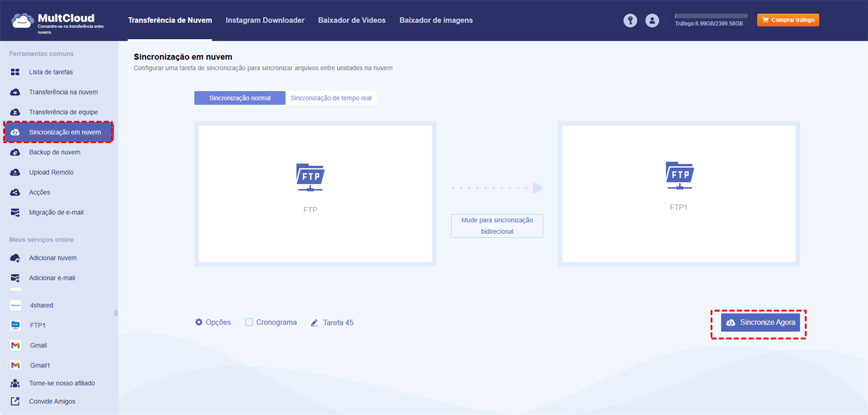Select Sincronização de tempo real tab
This screenshot has width=868, height=415.
click(332, 98)
